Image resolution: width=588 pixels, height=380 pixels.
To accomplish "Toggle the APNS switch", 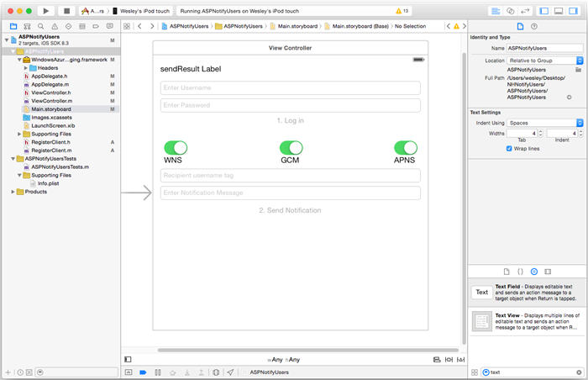I will (406, 148).
